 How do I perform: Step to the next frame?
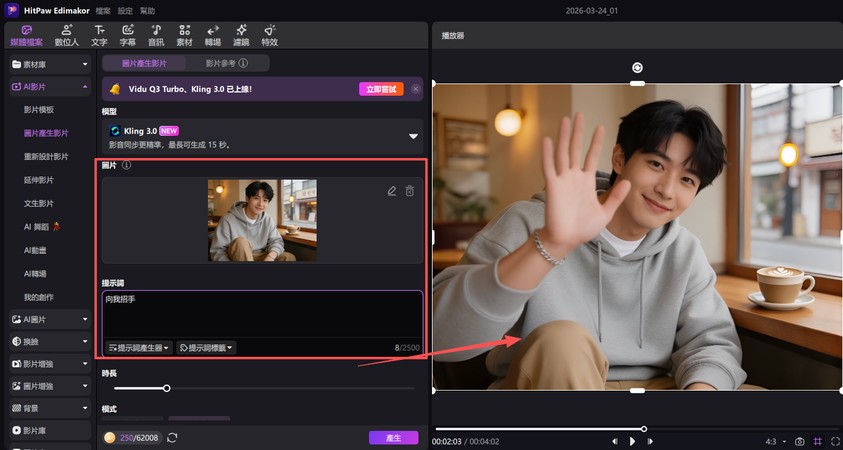650,441
